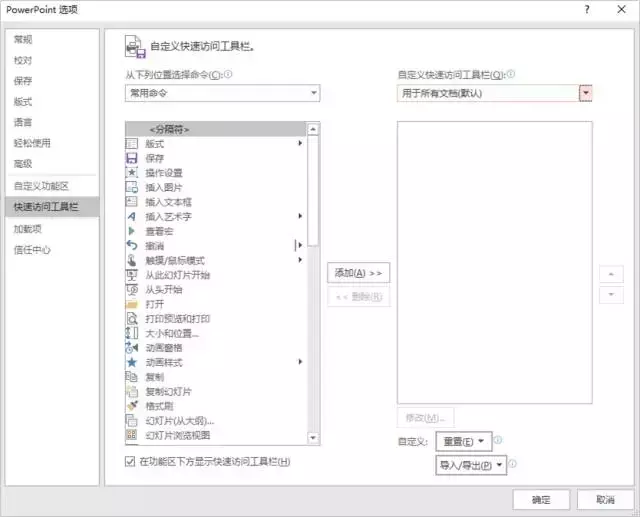Click the 打印预览和打印 magnifier icon
640x517 pixels.
(131, 319)
